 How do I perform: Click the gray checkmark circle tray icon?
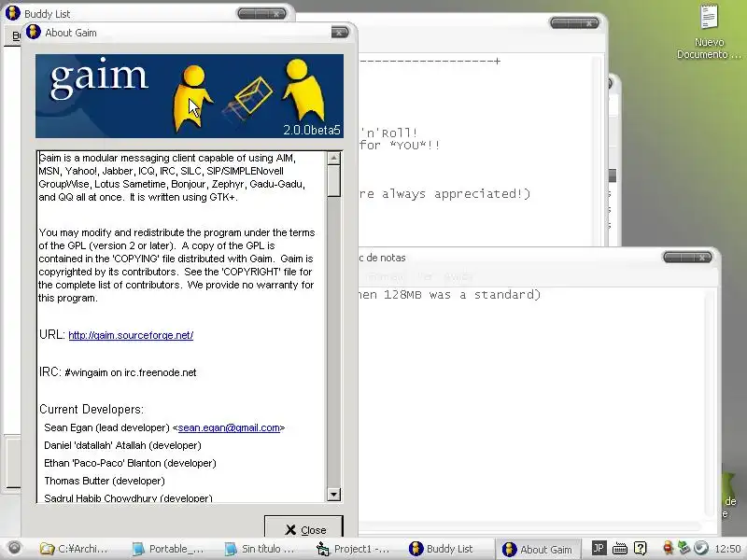click(701, 548)
